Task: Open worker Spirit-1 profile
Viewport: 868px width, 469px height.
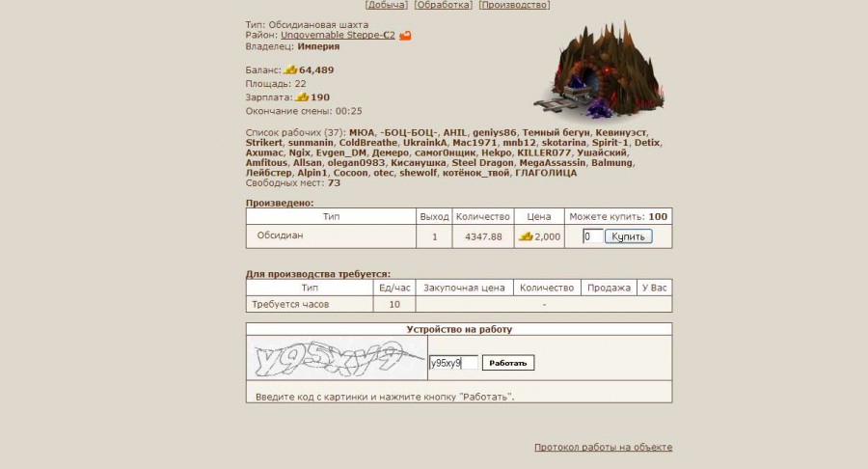Action: 610,143
